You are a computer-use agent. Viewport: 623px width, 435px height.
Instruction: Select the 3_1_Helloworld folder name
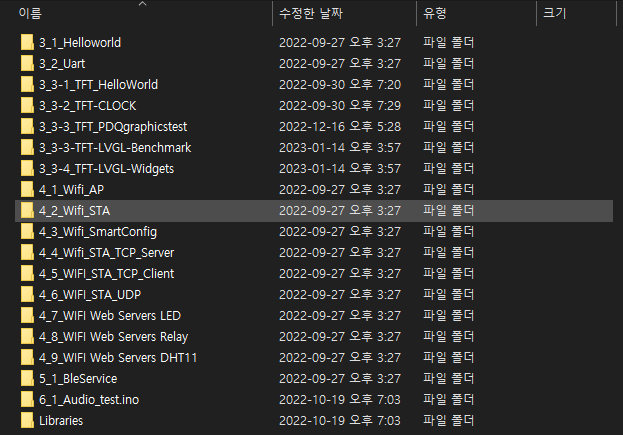click(80, 43)
